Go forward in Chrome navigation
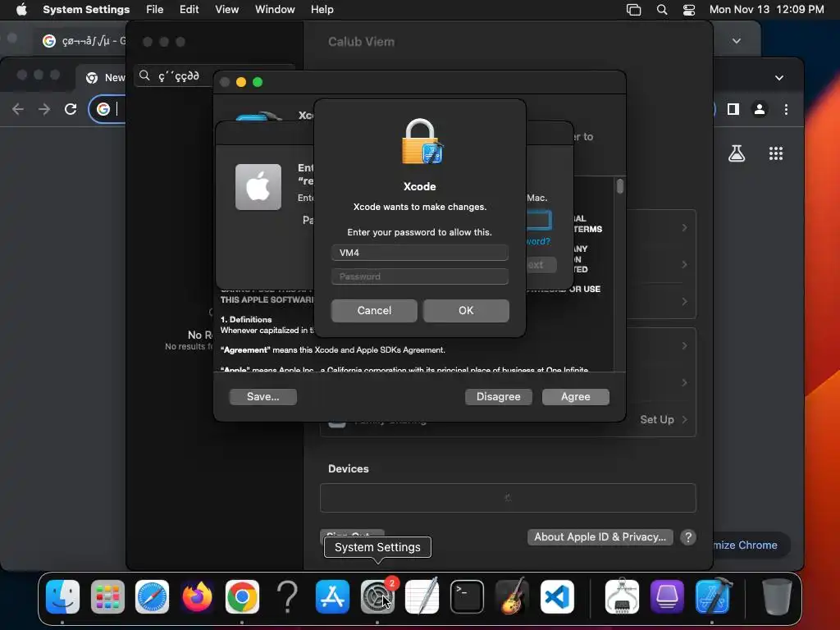The image size is (840, 630). click(x=44, y=109)
